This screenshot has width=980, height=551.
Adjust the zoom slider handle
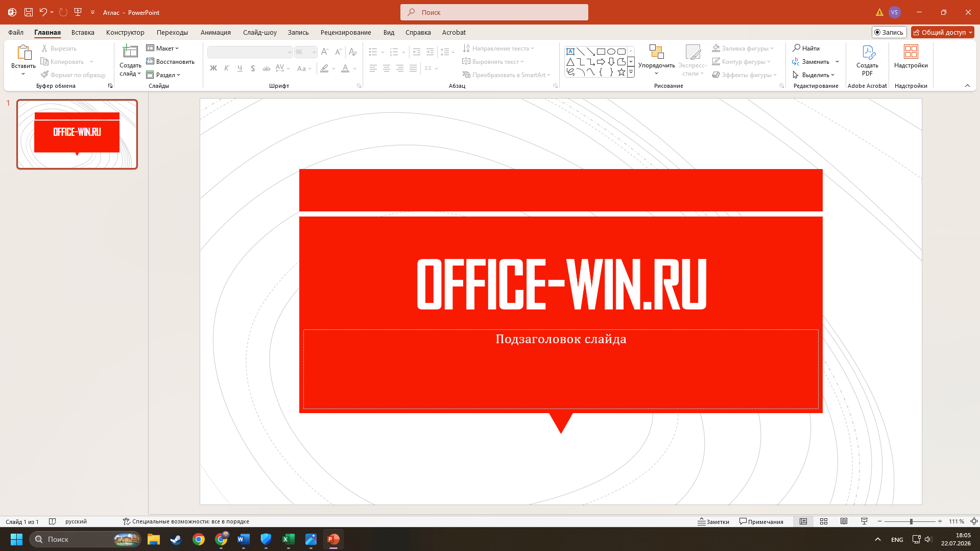click(x=911, y=521)
